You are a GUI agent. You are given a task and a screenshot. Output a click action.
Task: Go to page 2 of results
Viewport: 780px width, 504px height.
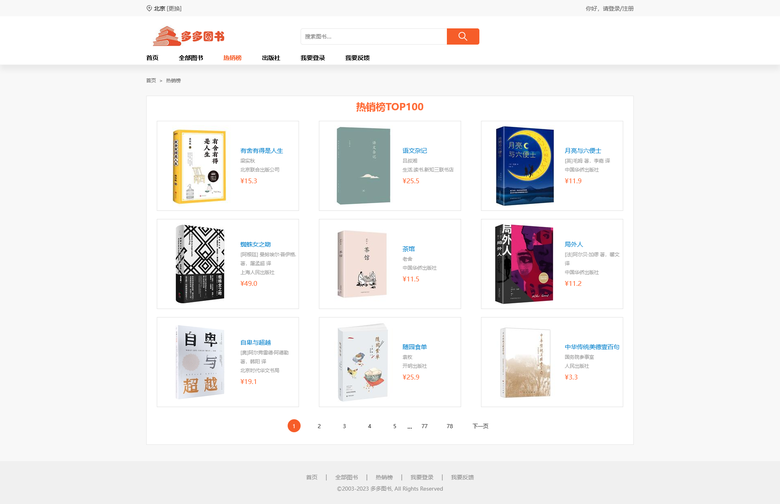pyautogui.click(x=319, y=426)
